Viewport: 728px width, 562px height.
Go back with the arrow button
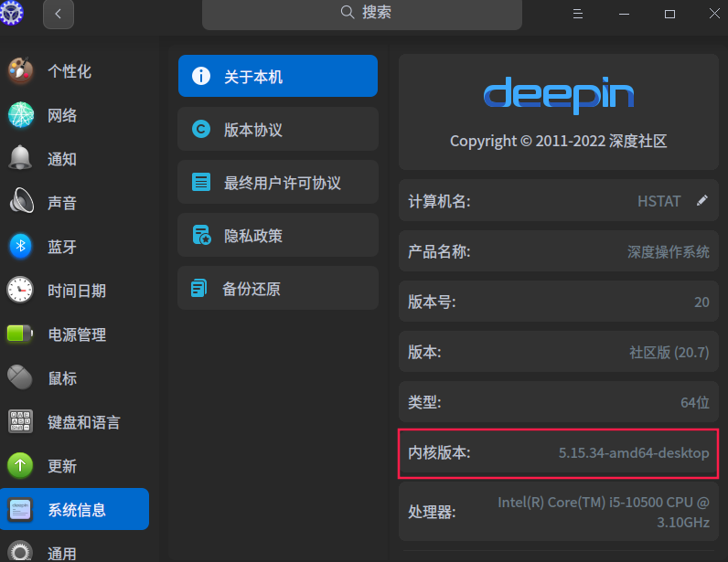pyautogui.click(x=58, y=14)
